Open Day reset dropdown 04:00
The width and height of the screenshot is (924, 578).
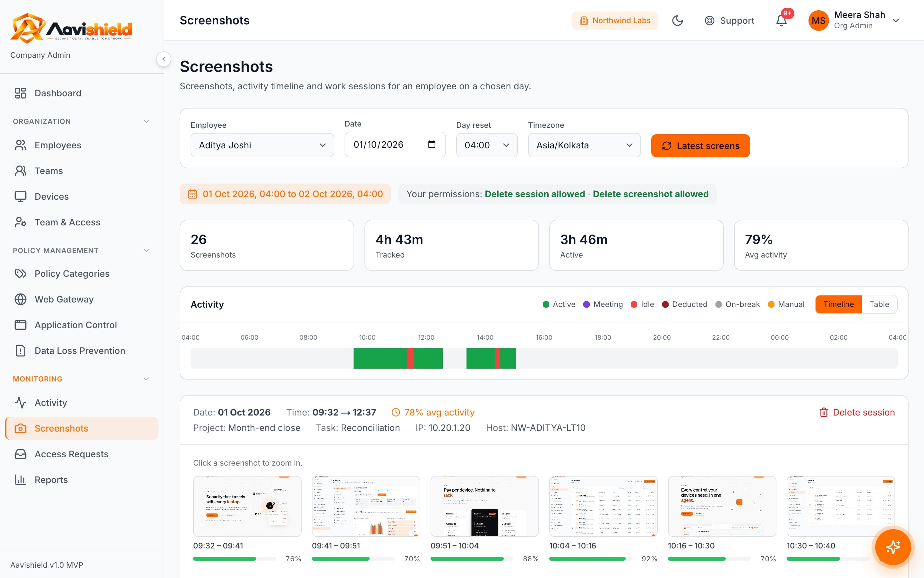pos(487,145)
